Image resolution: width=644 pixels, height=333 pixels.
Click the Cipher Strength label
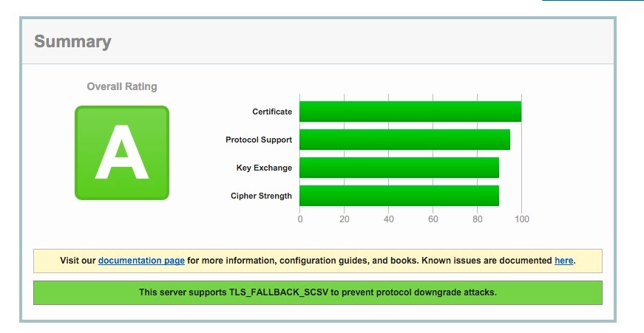(x=261, y=196)
